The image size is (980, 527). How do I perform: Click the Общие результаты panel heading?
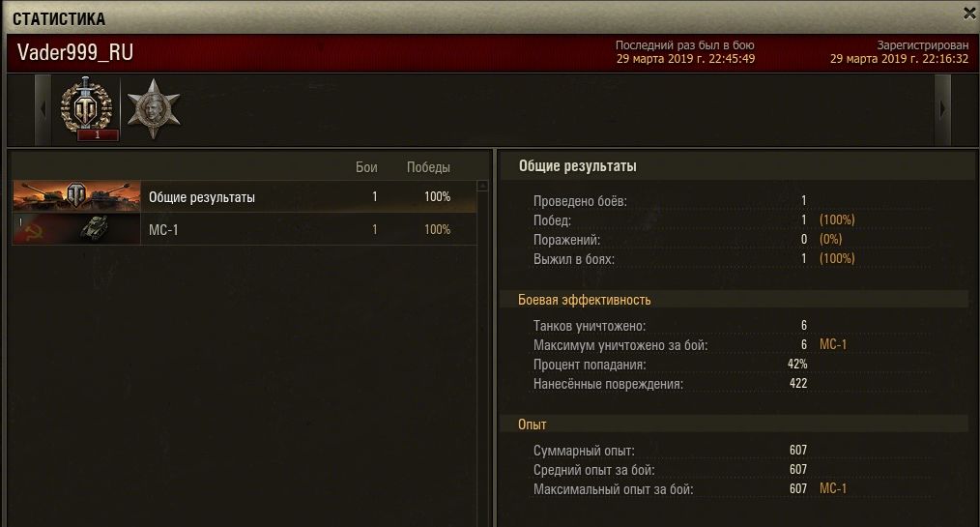tap(578, 166)
